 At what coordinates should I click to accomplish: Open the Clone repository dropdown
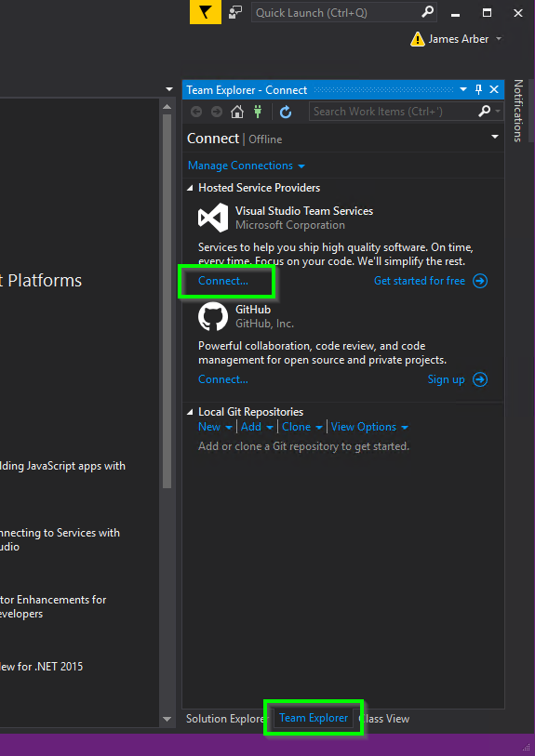[302, 427]
